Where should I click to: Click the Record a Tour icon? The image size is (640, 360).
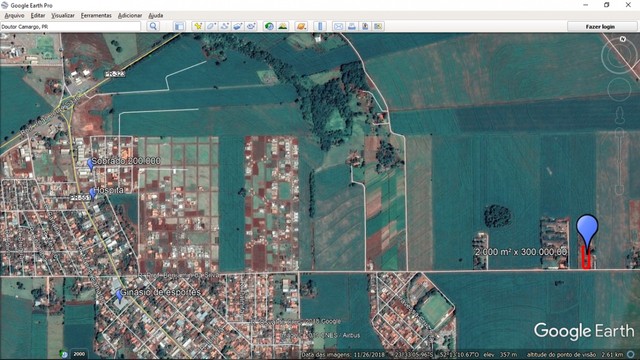pos(251,27)
